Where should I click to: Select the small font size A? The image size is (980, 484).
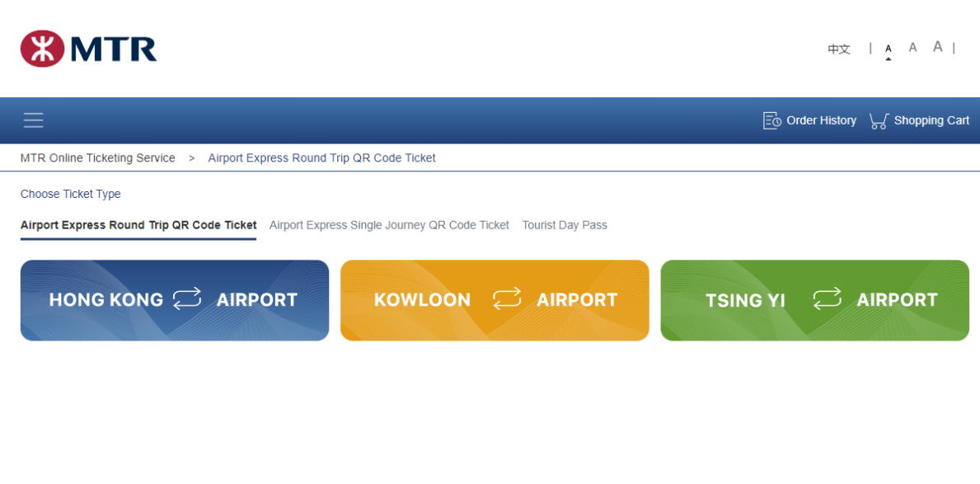(888, 49)
